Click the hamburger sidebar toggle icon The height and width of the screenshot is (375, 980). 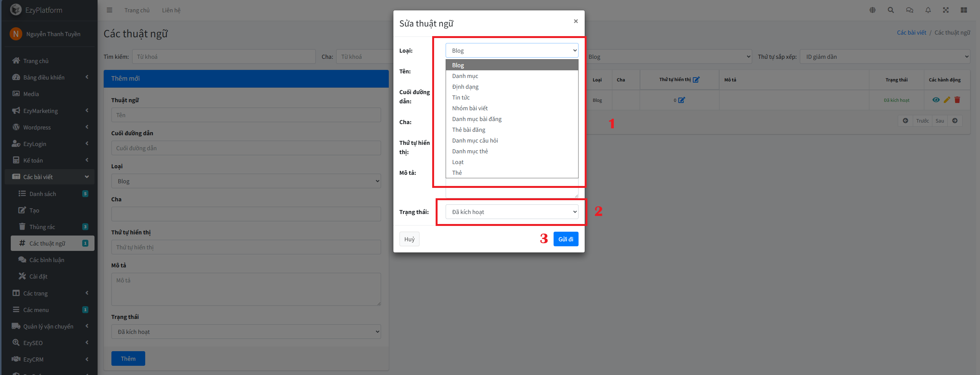[x=109, y=10]
